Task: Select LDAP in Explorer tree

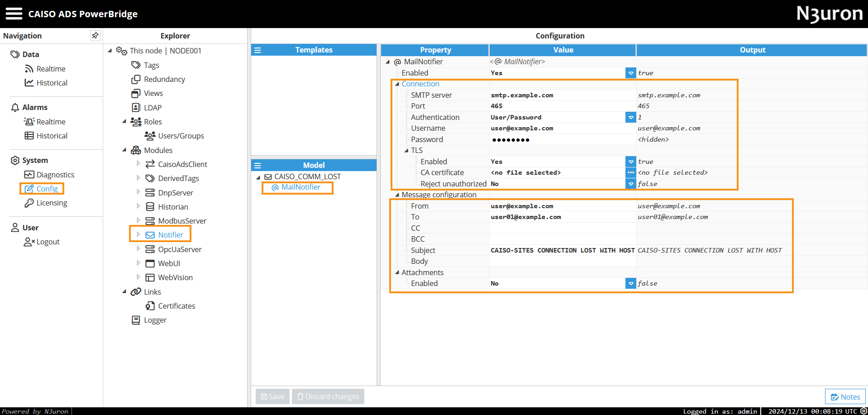Action: (147, 108)
